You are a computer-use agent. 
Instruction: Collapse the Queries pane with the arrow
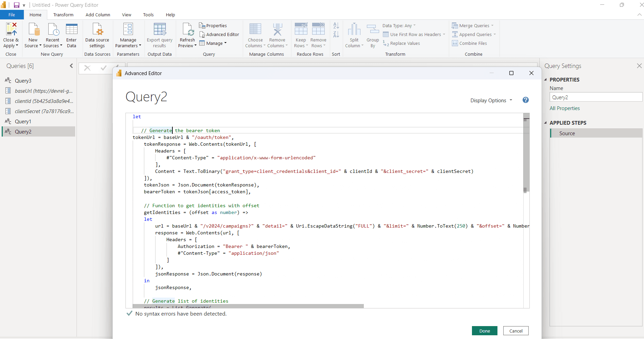[x=71, y=66]
